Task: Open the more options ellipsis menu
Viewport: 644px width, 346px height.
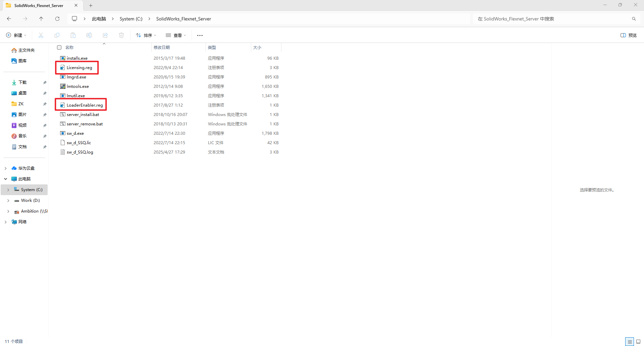Action: tap(200, 35)
